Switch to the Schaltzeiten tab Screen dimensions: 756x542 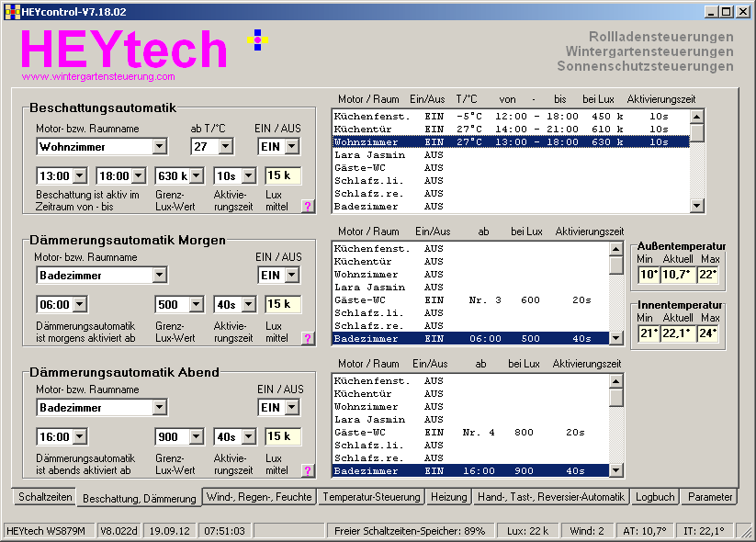coord(45,497)
